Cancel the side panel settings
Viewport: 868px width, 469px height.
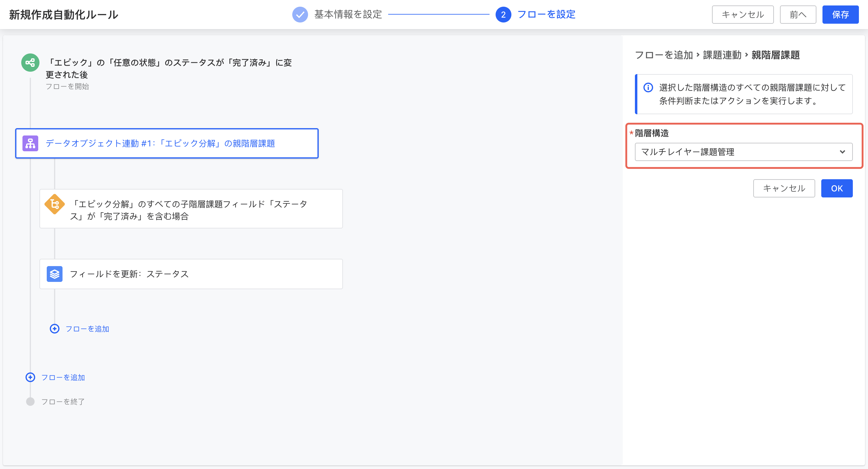784,188
